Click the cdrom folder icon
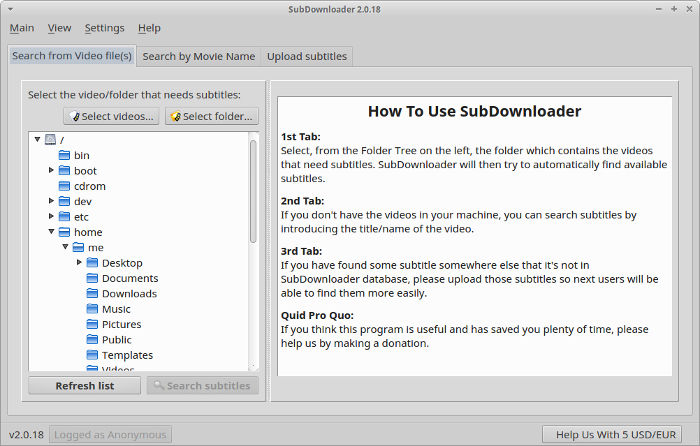This screenshot has width=700, height=446. (x=64, y=186)
